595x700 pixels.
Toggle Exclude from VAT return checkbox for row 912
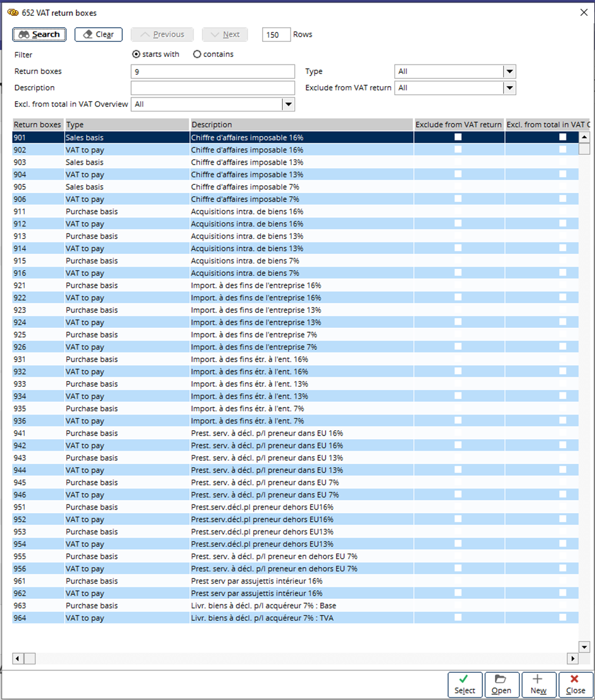point(458,223)
